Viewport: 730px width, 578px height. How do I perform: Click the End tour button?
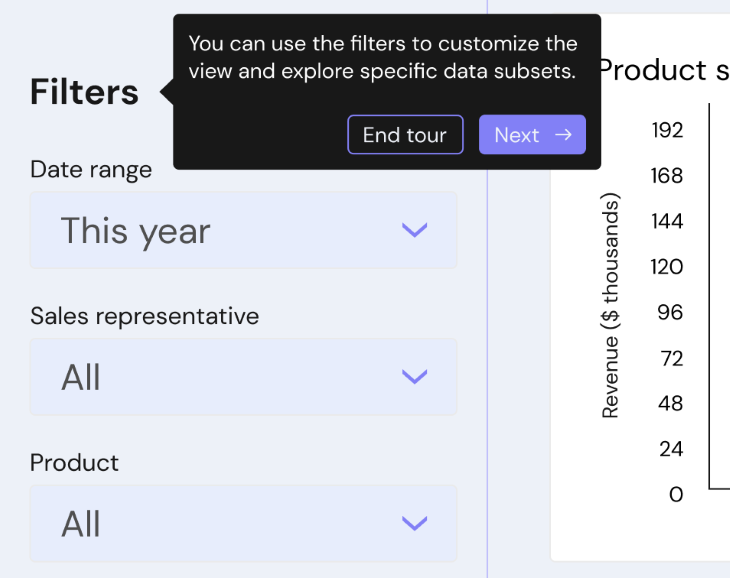pos(405,134)
